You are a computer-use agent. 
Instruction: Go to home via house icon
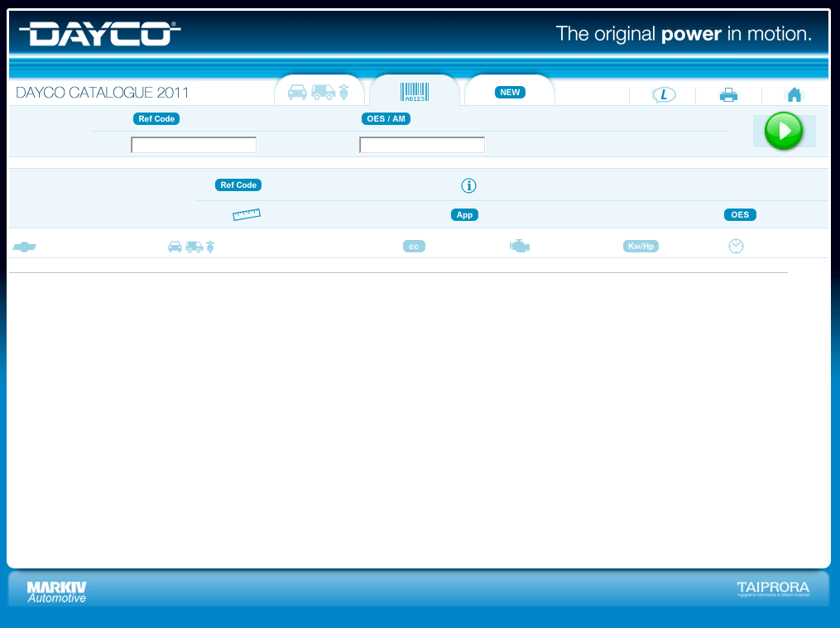(x=794, y=95)
